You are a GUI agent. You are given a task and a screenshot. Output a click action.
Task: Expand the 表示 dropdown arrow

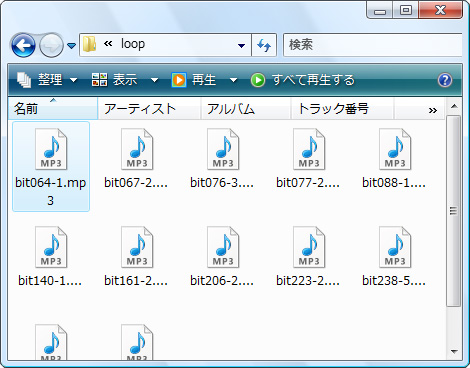click(x=154, y=80)
